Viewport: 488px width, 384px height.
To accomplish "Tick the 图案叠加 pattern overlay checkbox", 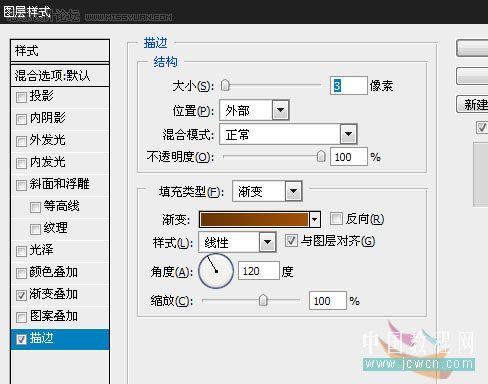I will pos(21,317).
